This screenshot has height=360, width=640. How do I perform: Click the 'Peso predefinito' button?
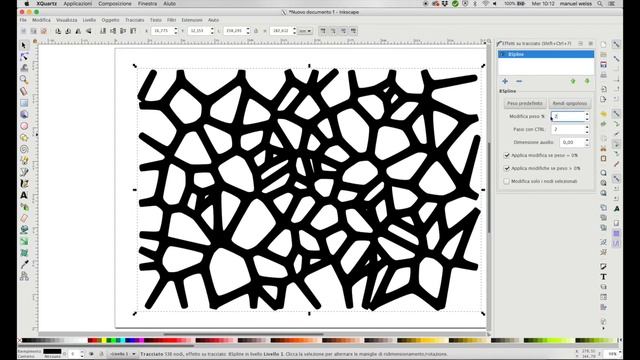(525, 104)
